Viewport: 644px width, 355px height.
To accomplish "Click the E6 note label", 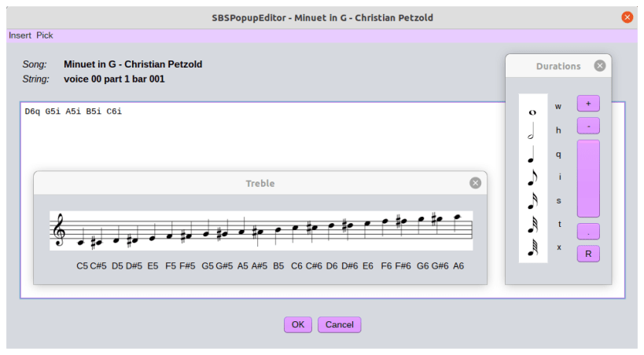I will pyautogui.click(x=368, y=266).
